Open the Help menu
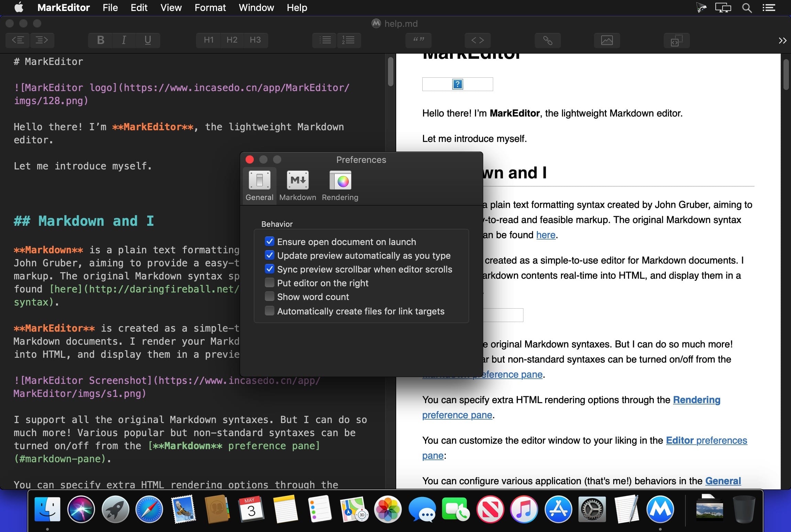Image resolution: width=791 pixels, height=532 pixels. point(297,8)
